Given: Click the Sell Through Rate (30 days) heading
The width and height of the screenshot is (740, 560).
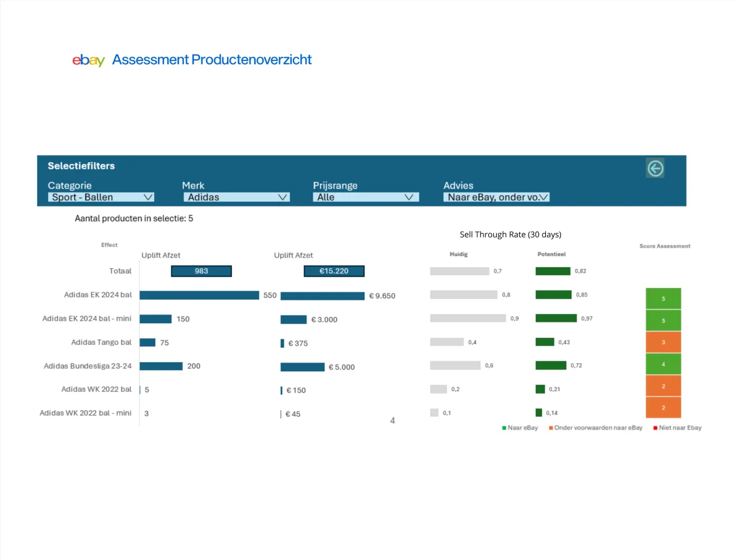Looking at the screenshot, I should coord(511,234).
